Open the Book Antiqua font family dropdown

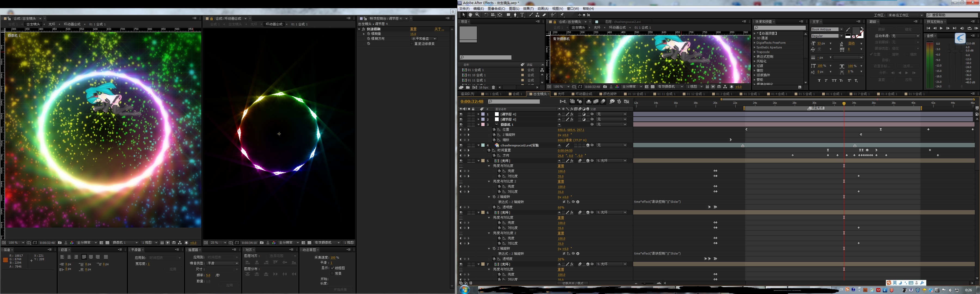click(841, 29)
